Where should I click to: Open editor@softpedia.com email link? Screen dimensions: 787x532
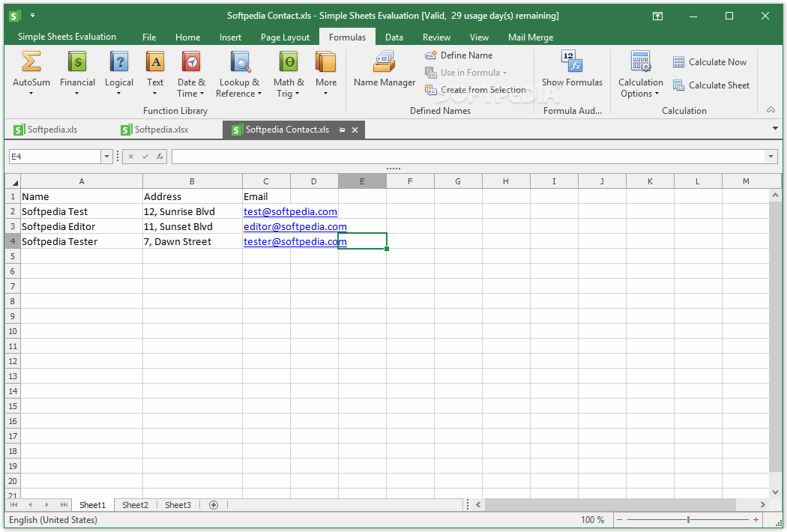295,227
